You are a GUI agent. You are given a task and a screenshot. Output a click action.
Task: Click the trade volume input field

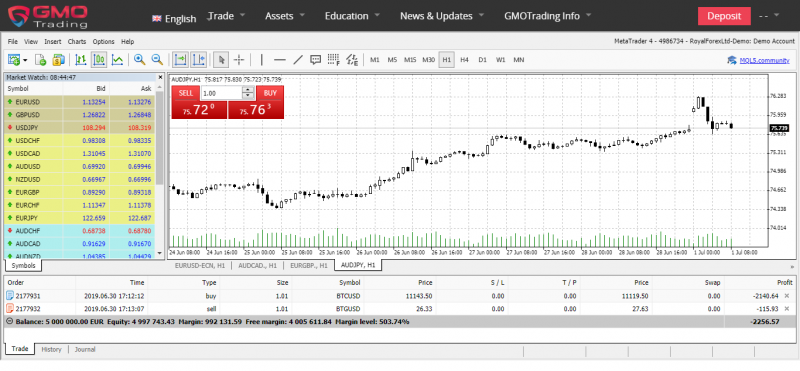tap(221, 93)
